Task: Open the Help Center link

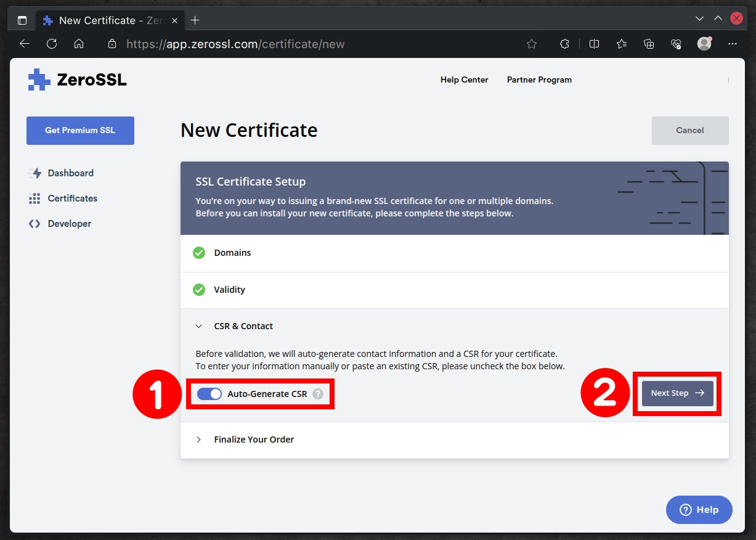Action: (464, 80)
